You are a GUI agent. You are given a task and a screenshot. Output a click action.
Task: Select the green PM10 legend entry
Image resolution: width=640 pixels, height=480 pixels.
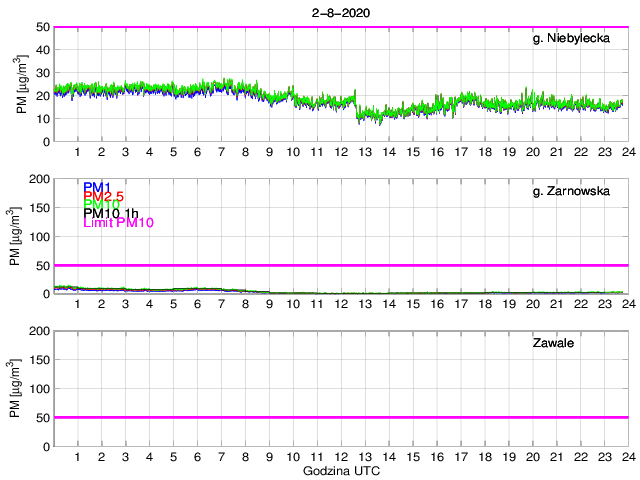pyautogui.click(x=101, y=205)
